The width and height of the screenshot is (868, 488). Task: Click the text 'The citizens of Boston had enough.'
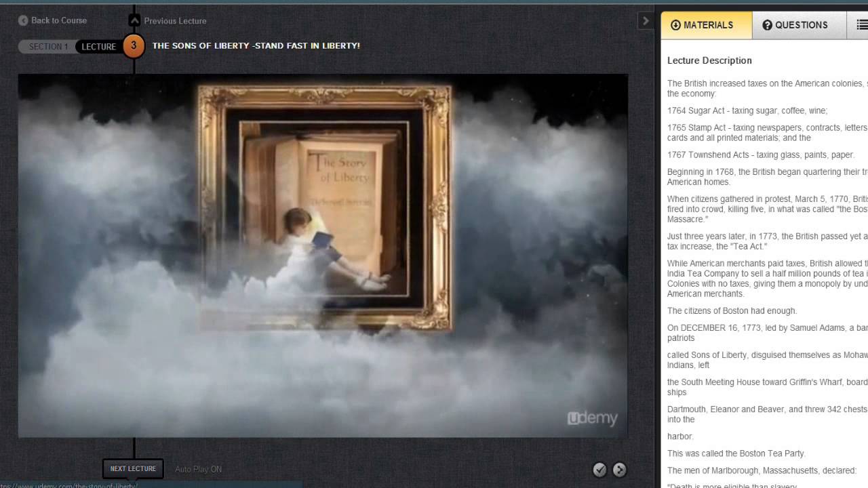732,310
